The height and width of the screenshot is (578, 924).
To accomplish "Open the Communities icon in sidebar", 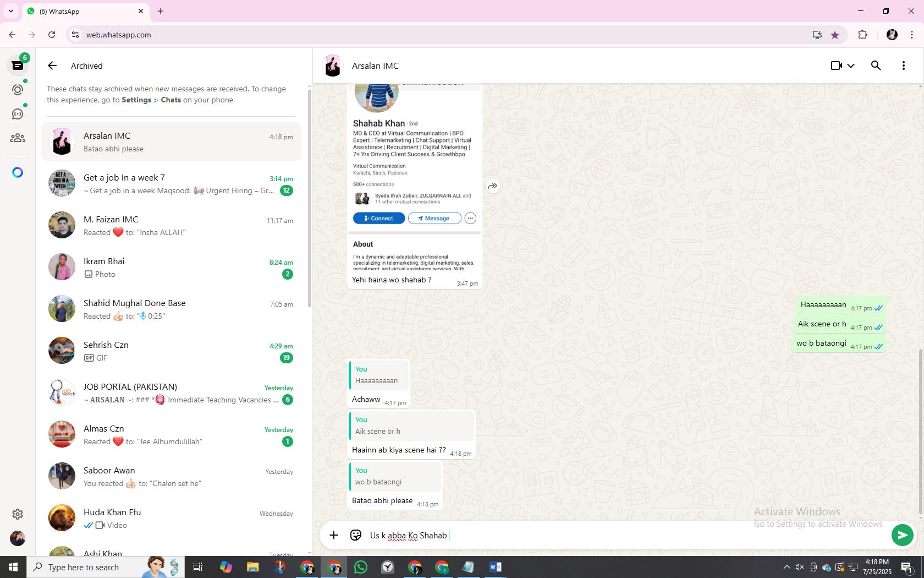I will [18, 138].
